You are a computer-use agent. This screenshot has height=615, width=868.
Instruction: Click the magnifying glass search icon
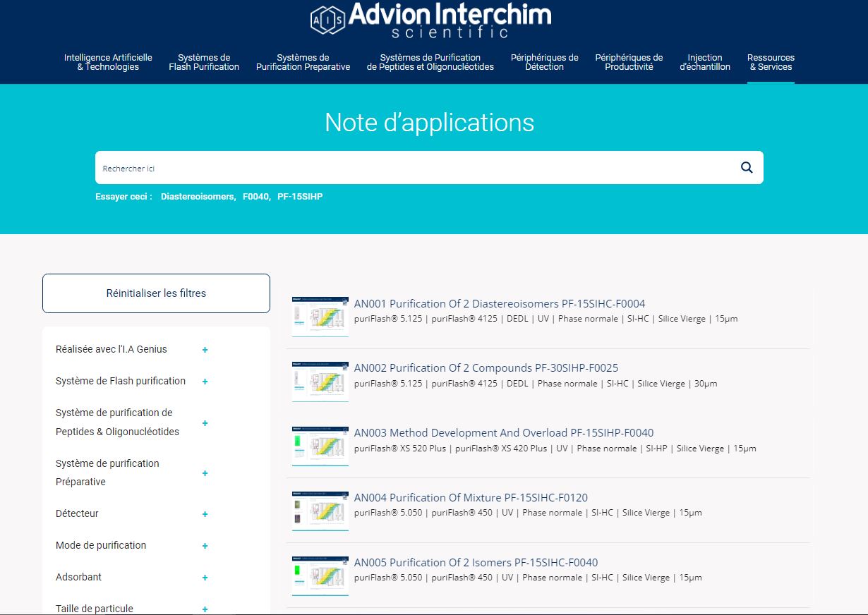pos(747,168)
